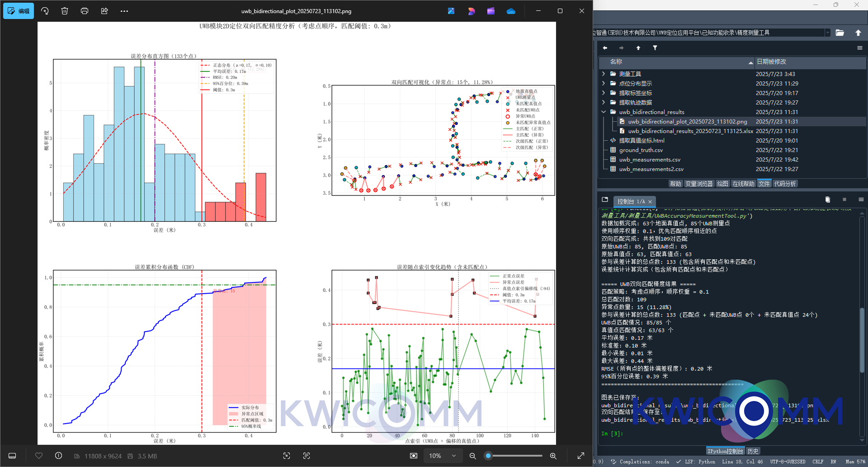
Task: Zoom out of the image
Action: coord(473,456)
